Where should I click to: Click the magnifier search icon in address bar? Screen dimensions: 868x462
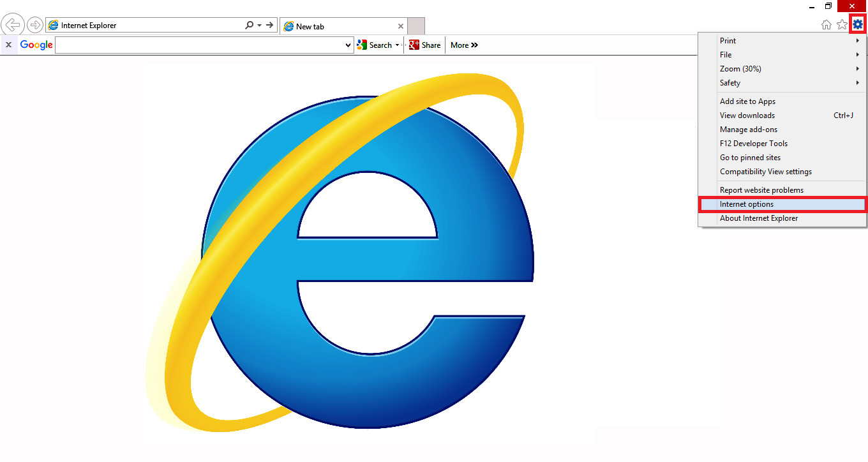[249, 26]
